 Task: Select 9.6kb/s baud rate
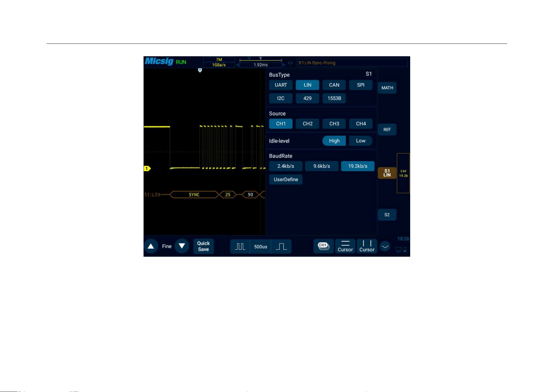(322, 166)
